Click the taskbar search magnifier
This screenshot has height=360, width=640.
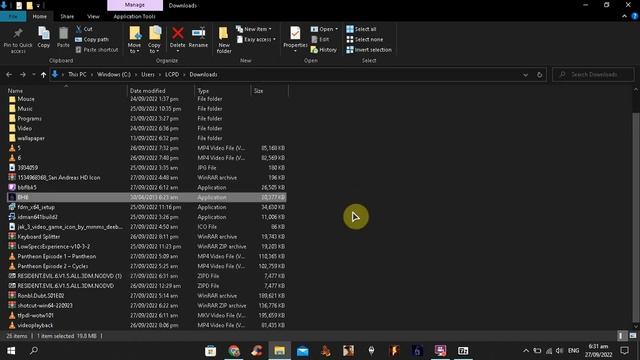[x=34, y=351]
